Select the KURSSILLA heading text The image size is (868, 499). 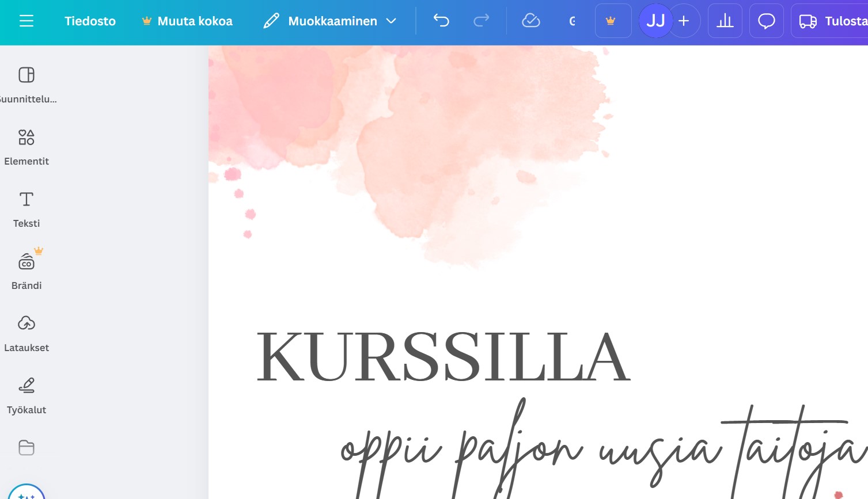[442, 357]
